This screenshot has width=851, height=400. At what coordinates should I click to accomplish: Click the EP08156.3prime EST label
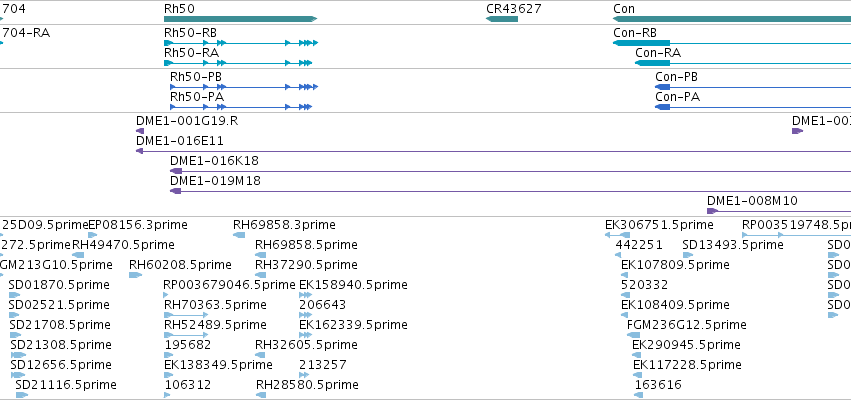click(138, 225)
